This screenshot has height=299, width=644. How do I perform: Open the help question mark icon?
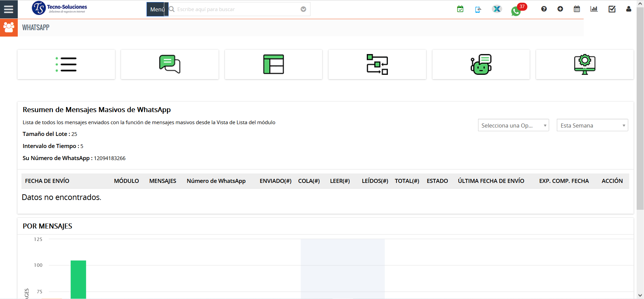point(544,9)
